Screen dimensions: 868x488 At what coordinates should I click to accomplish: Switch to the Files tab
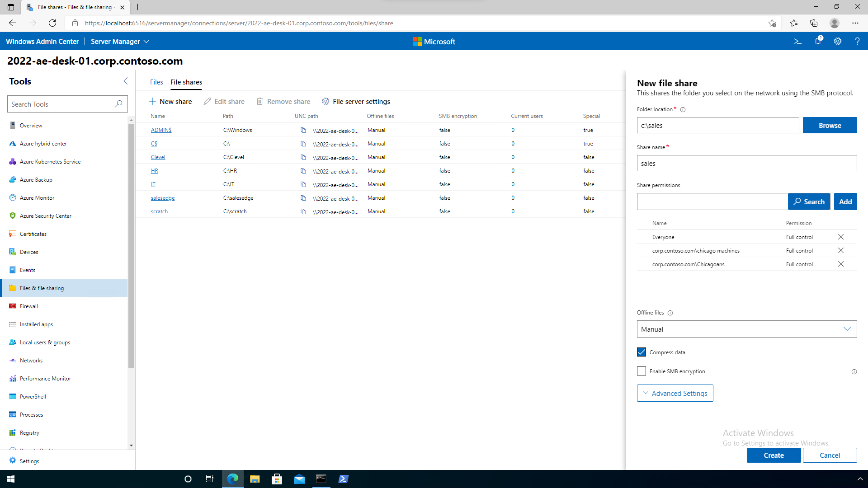(x=156, y=82)
